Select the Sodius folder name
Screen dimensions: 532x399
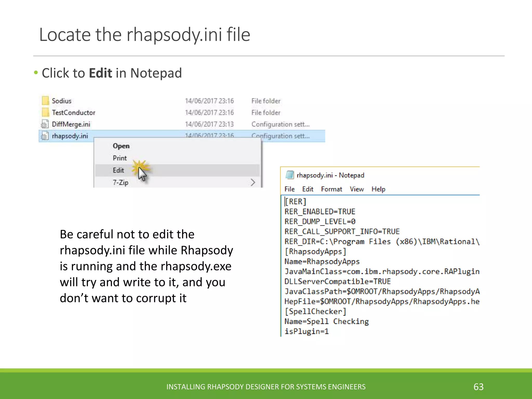pyautogui.click(x=62, y=101)
